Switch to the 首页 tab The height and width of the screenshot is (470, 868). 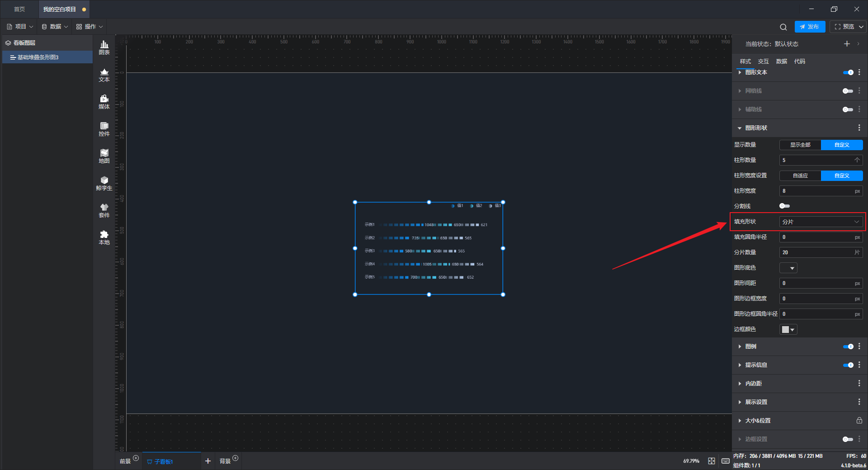19,9
